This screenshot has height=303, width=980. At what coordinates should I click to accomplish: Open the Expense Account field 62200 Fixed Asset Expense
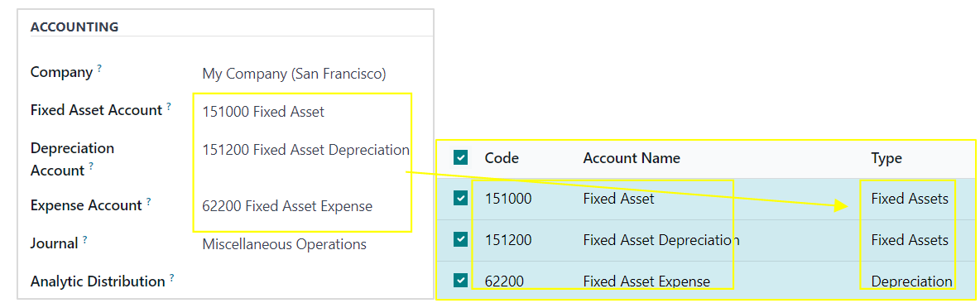287,205
